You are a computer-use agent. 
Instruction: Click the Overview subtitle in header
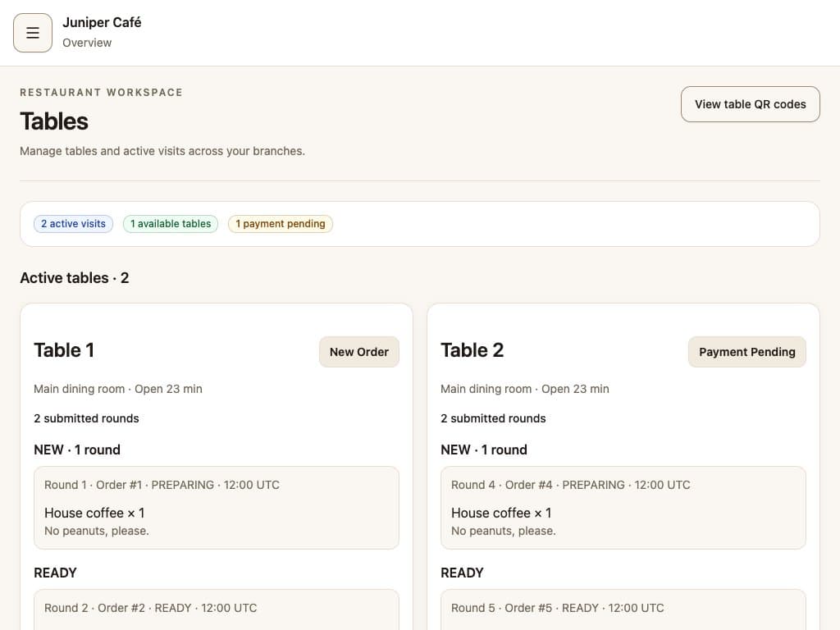click(87, 43)
